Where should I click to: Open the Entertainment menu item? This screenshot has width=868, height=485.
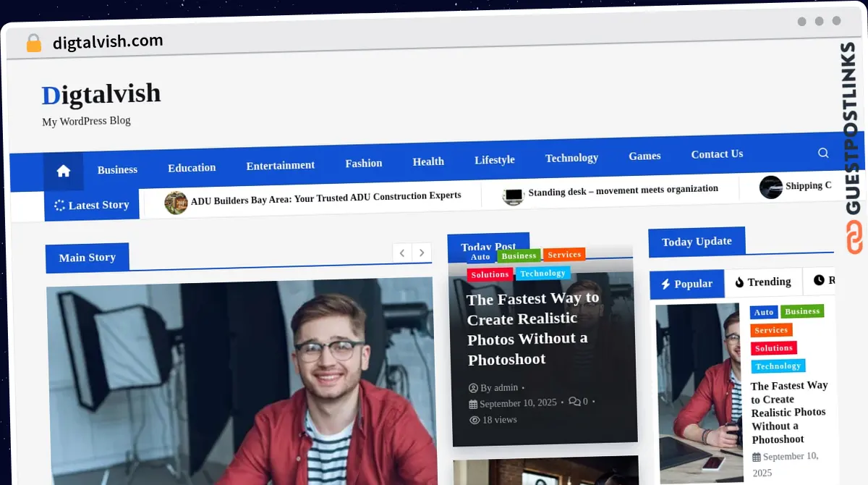280,165
